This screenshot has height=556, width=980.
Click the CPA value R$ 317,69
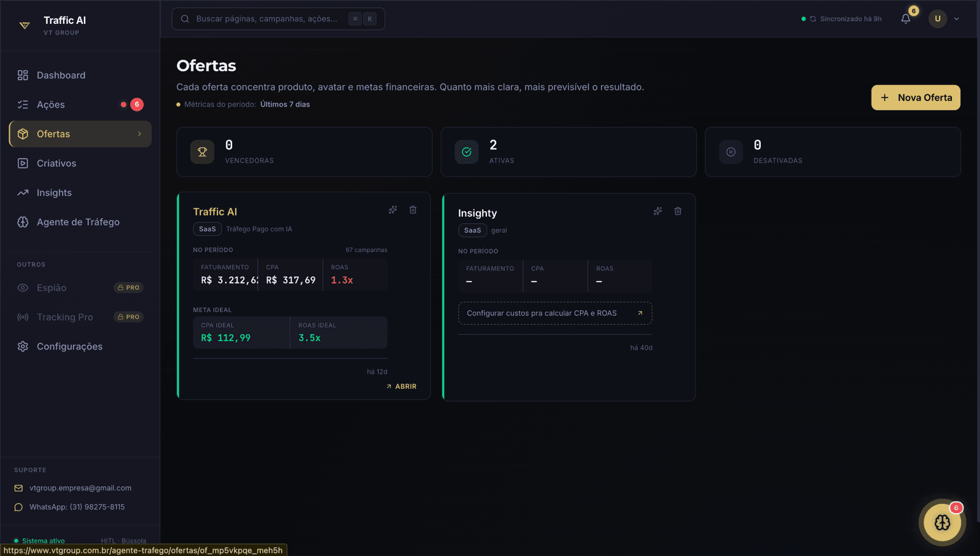(x=291, y=280)
